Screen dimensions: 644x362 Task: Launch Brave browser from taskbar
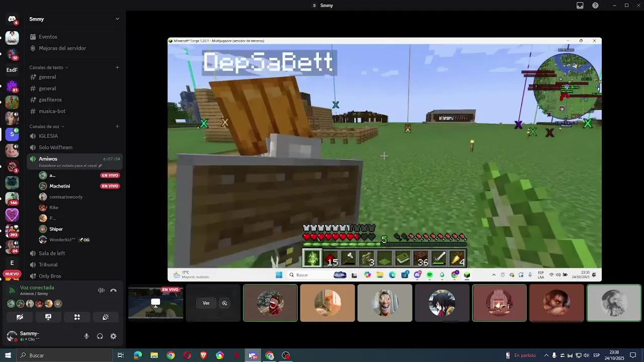[203, 355]
